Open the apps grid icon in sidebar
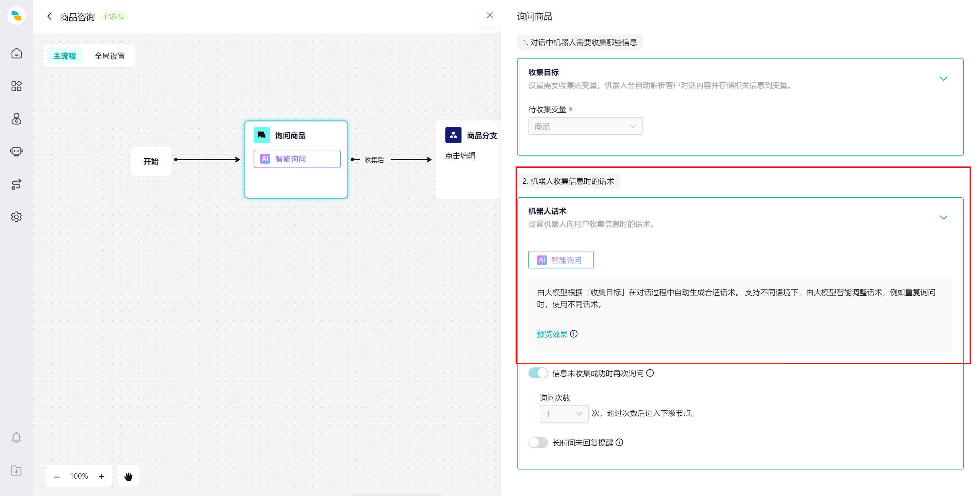 click(16, 86)
